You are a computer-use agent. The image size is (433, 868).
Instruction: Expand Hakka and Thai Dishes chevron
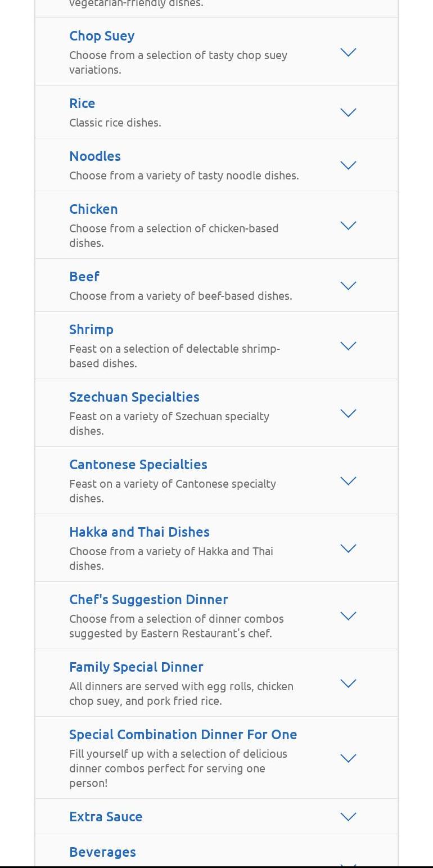pos(348,548)
